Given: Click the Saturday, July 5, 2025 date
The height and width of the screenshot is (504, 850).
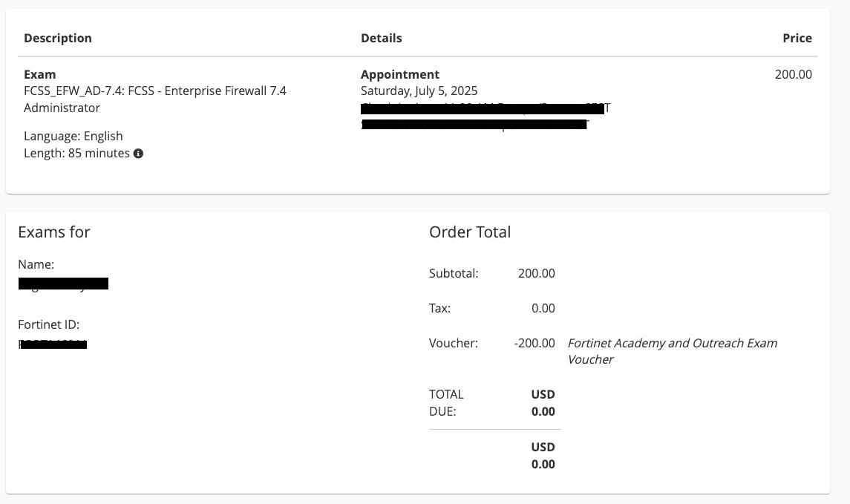Looking at the screenshot, I should (419, 91).
